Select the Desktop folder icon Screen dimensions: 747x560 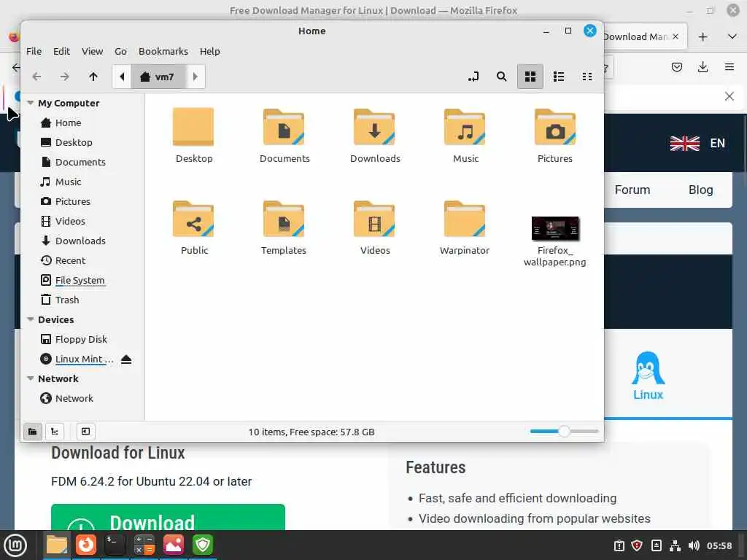pos(193,127)
